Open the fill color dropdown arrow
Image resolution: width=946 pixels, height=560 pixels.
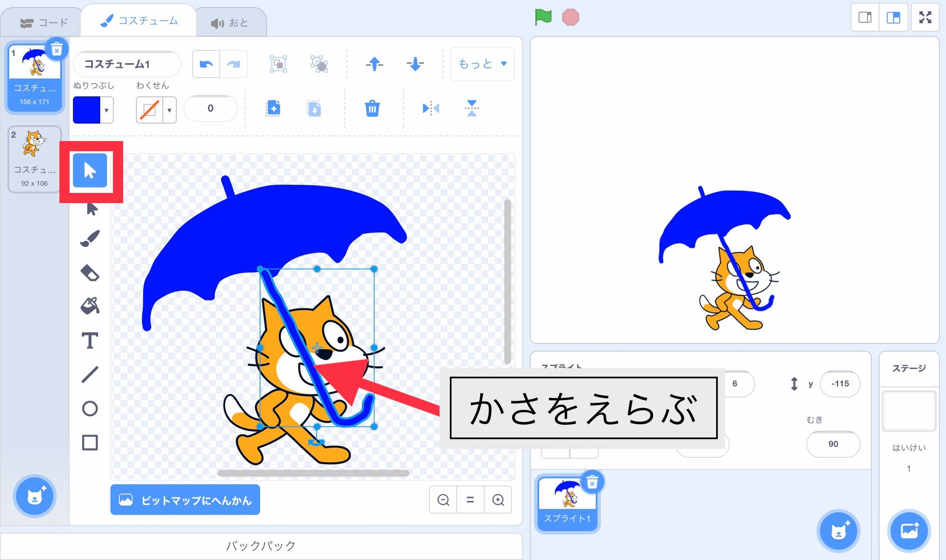point(106,110)
